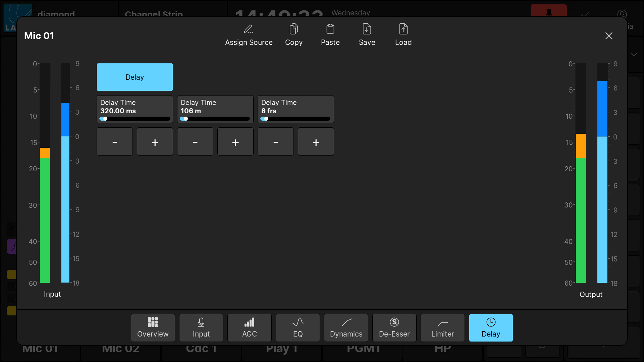This screenshot has width=644, height=362.
Task: Click the Mic 01 dialog title
Action: coord(39,36)
